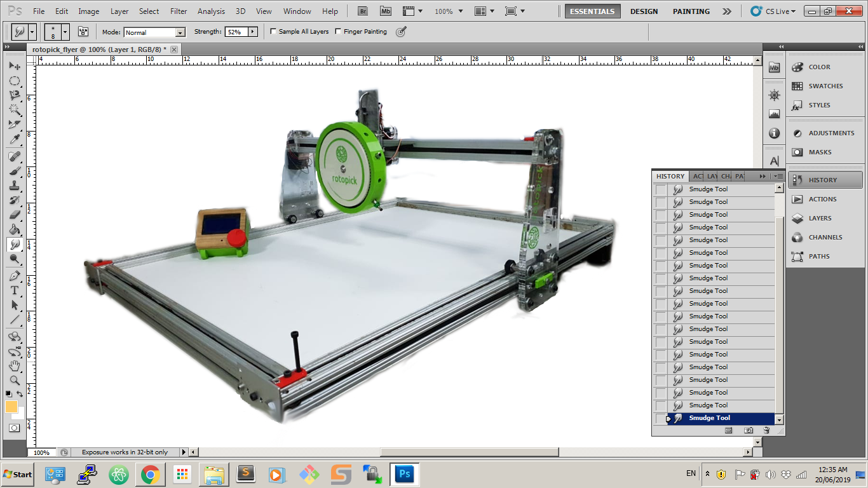Enable Sample All Layers checkbox

(x=273, y=31)
